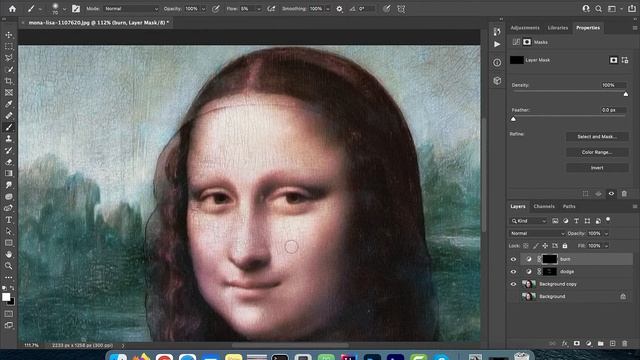Click the Feather value field
Screen dimensions: 640x360
pyautogui.click(x=613, y=110)
